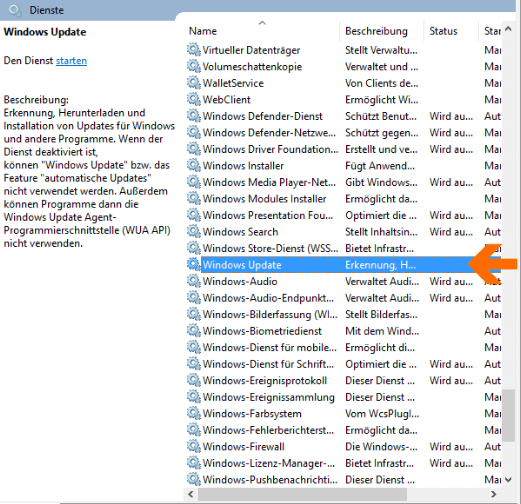Click gear icon beside WalletService
This screenshot has height=504, width=521.
coord(193,83)
